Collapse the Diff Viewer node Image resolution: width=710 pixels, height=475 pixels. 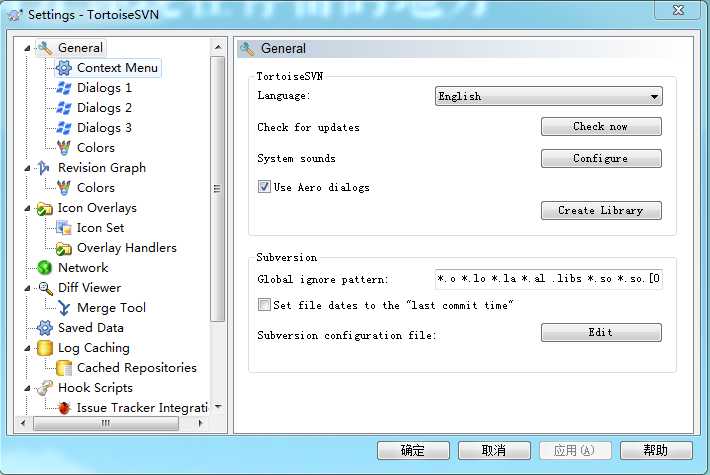tap(28, 288)
